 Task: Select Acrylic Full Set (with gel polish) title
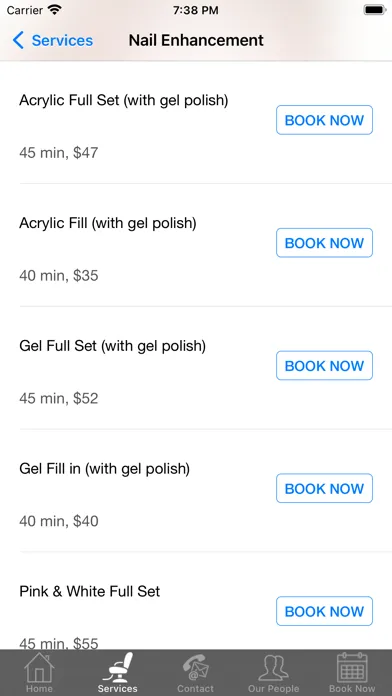pyautogui.click(x=124, y=100)
